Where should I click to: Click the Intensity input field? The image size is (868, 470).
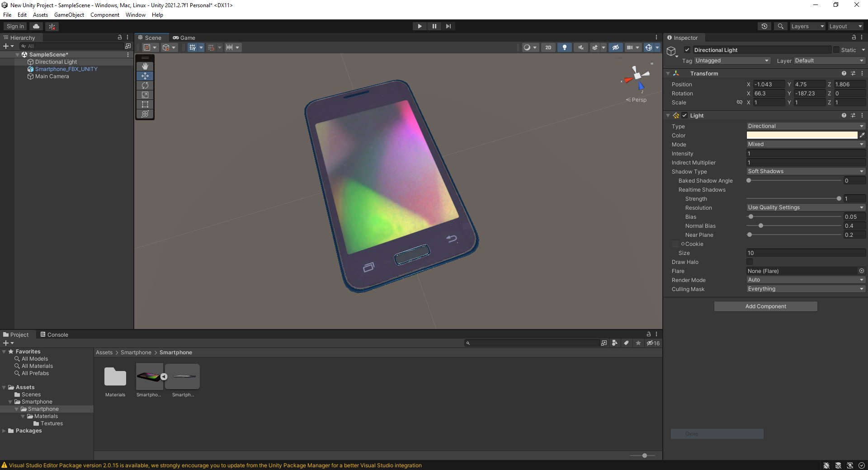coord(806,154)
